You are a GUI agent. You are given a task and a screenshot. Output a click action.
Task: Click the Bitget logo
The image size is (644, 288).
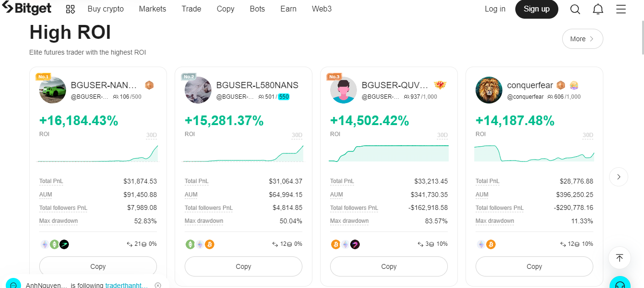[26, 9]
